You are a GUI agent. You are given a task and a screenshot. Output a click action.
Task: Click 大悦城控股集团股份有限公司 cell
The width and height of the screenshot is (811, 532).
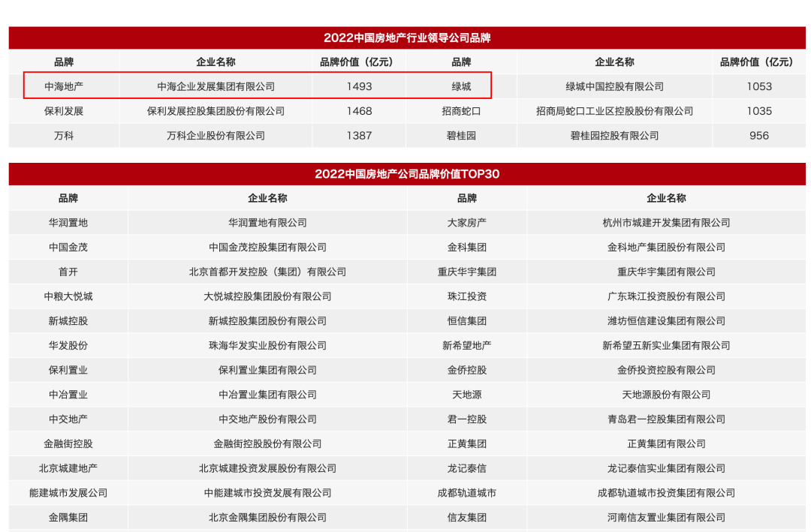tap(267, 296)
